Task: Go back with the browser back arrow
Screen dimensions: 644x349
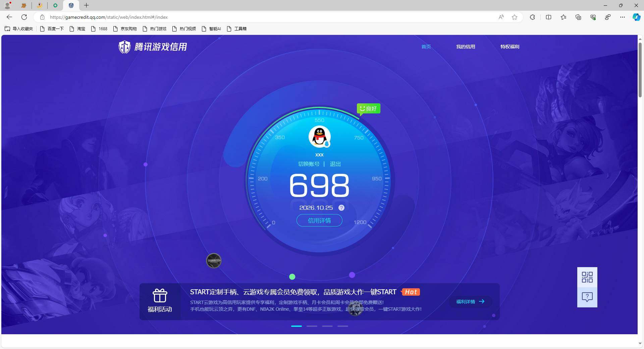Action: 9,17
